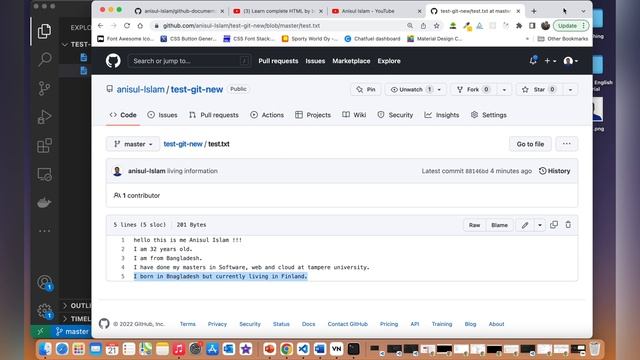The image size is (640, 360).
Task: Open Settings tab
Action: [x=489, y=115]
